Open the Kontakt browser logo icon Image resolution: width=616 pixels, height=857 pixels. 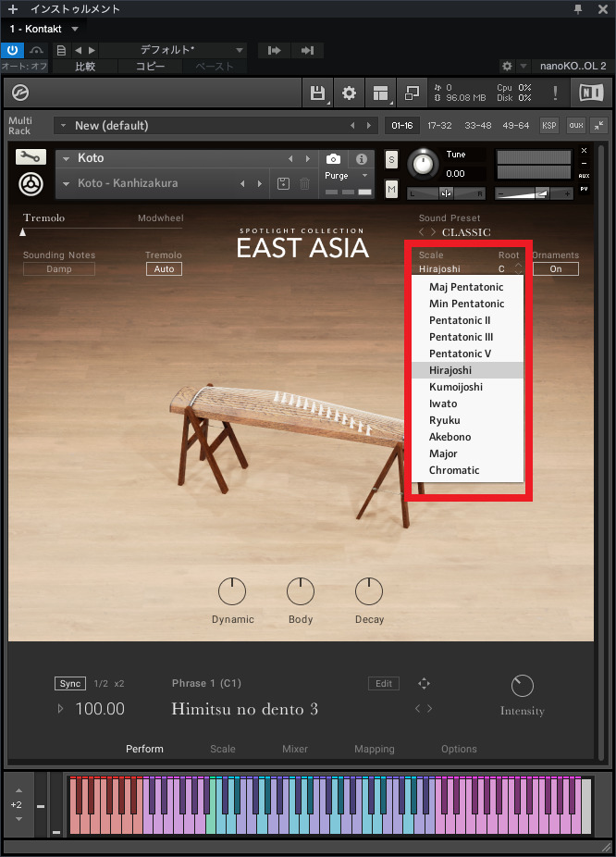pos(20,93)
